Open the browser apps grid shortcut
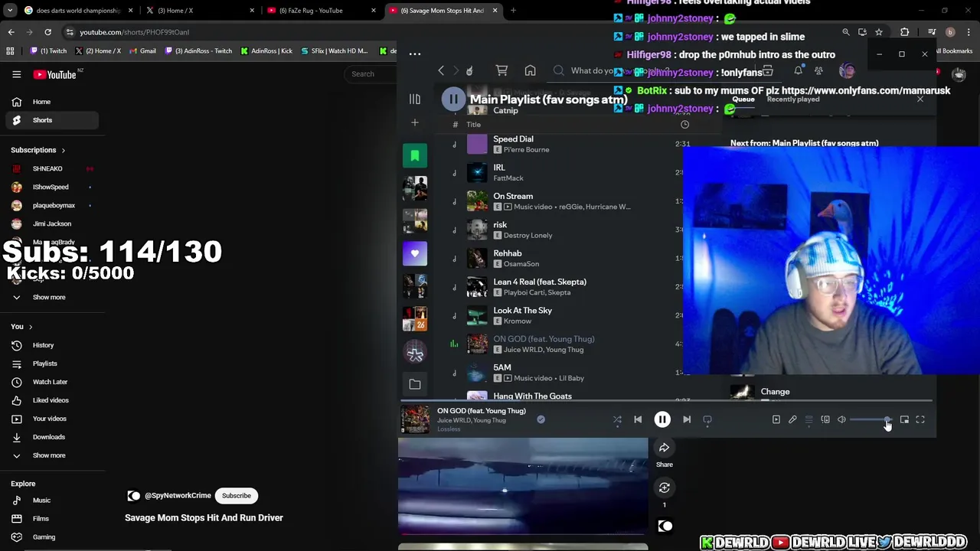 click(x=10, y=51)
